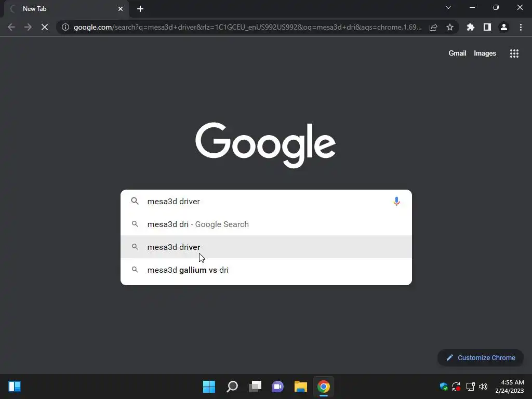The height and width of the screenshot is (399, 532).
Task: Open Widgets panel on taskbar
Action: [x=15, y=387]
